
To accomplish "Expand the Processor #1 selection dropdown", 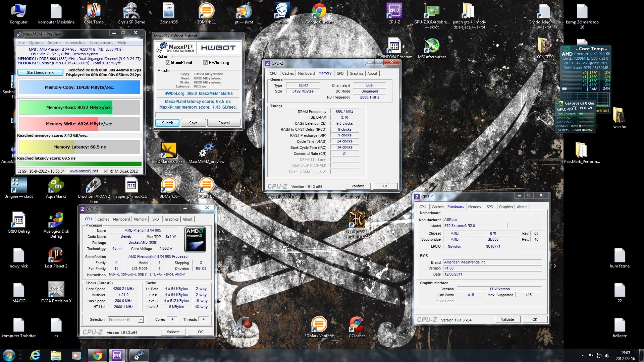I will (x=141, y=320).
